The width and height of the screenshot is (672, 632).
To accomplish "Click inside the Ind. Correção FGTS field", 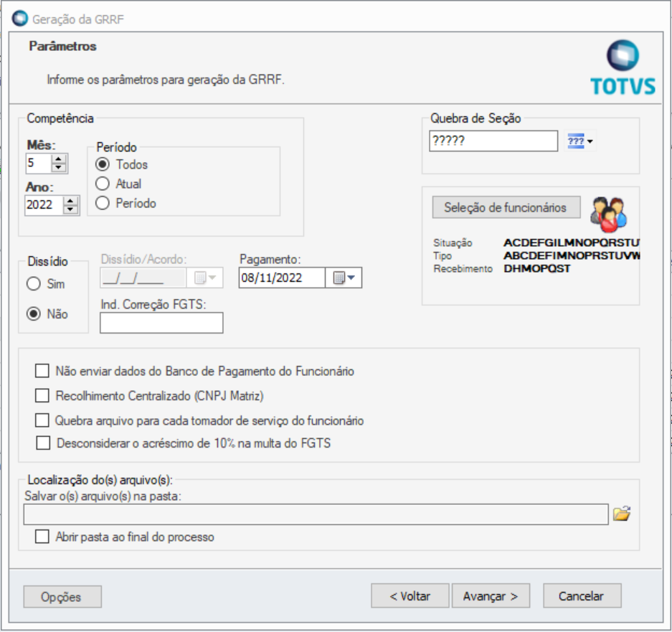I will 160,323.
